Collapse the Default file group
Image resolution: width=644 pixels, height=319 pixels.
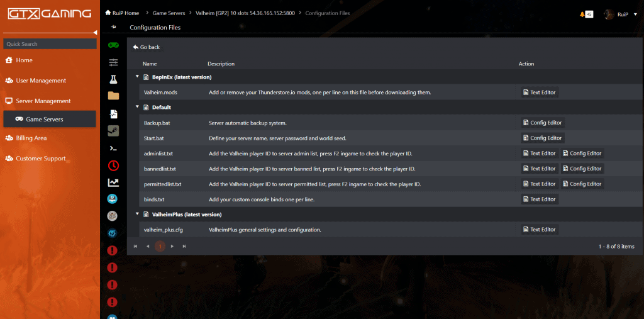(138, 107)
